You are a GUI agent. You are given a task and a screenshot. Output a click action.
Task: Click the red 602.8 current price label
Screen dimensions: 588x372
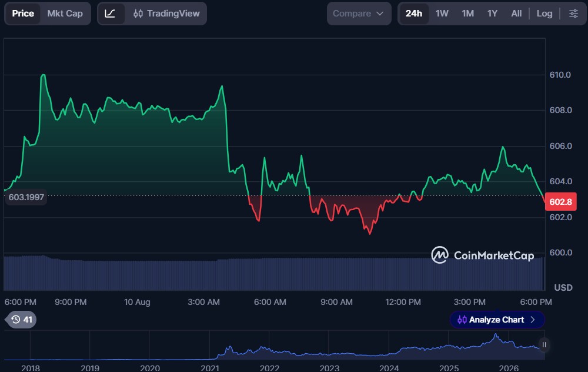click(560, 201)
